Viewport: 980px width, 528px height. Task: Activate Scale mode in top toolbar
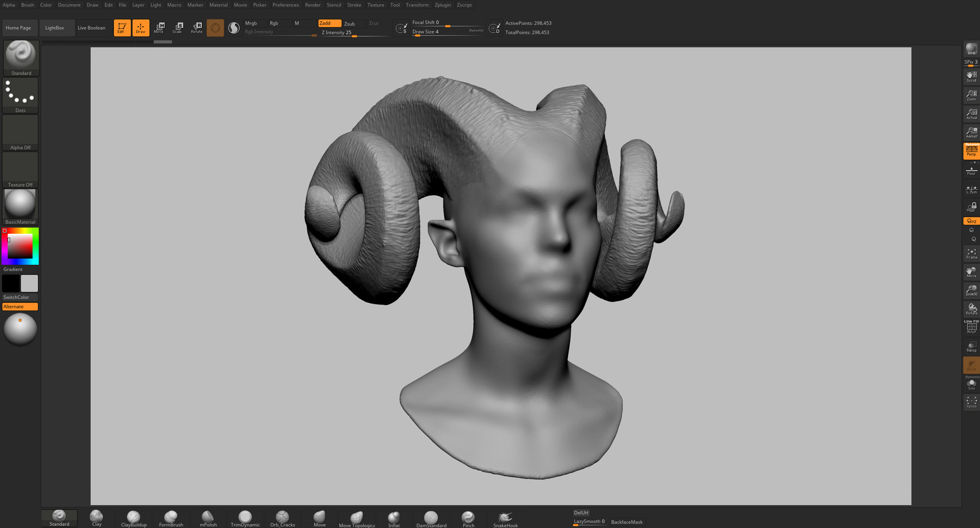(x=178, y=28)
